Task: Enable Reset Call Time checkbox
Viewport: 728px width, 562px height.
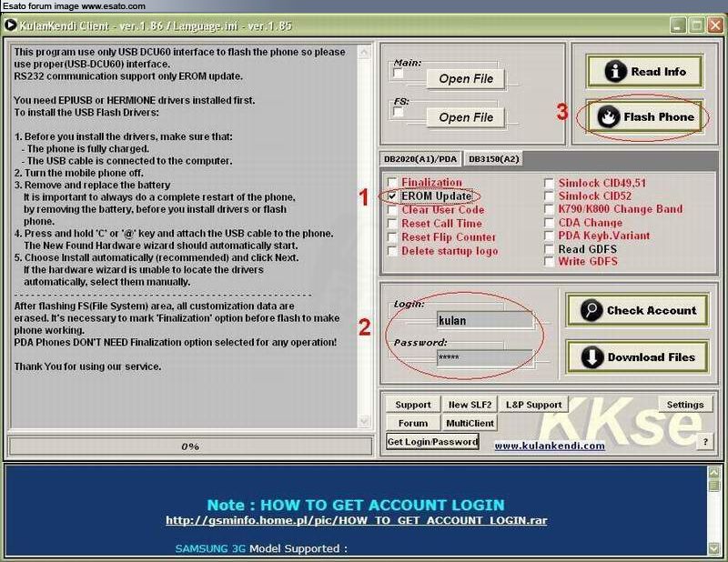Action: pyautogui.click(x=392, y=224)
